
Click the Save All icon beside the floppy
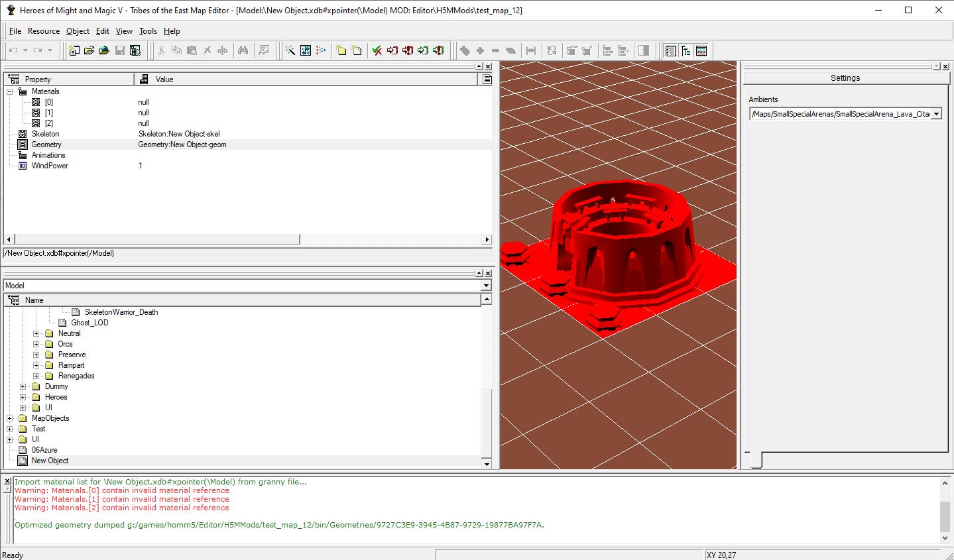135,50
